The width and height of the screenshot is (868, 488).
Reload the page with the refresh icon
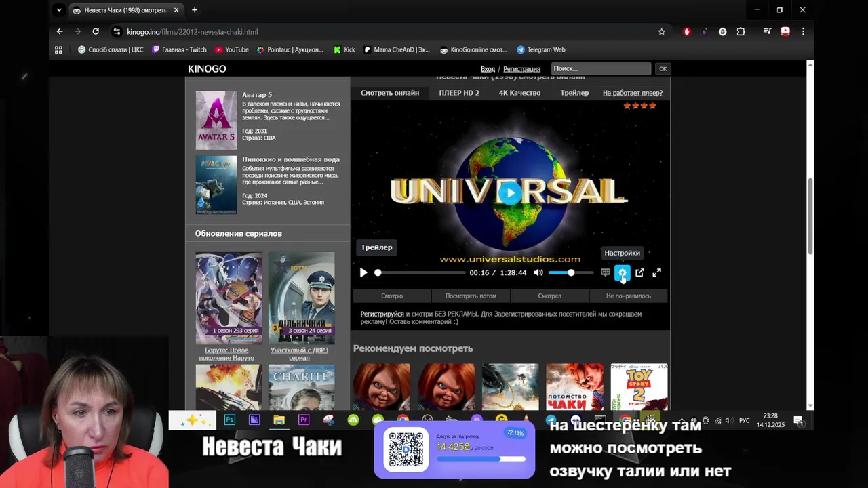[x=96, y=31]
